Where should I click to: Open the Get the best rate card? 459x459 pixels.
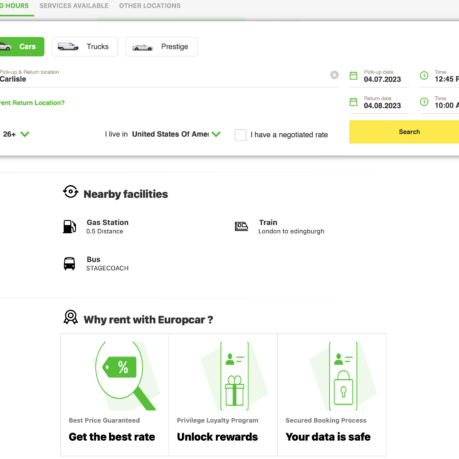click(115, 395)
